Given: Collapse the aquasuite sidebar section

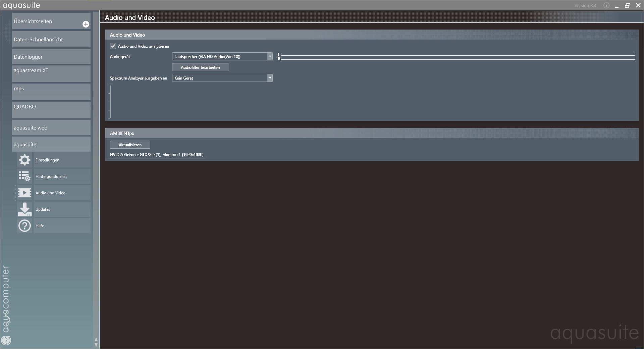Looking at the screenshot, I should [51, 144].
